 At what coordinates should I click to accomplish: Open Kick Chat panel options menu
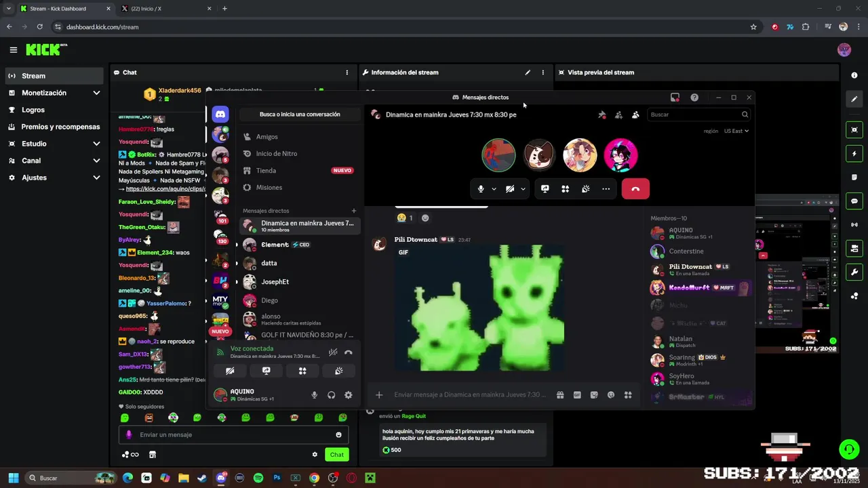click(347, 73)
